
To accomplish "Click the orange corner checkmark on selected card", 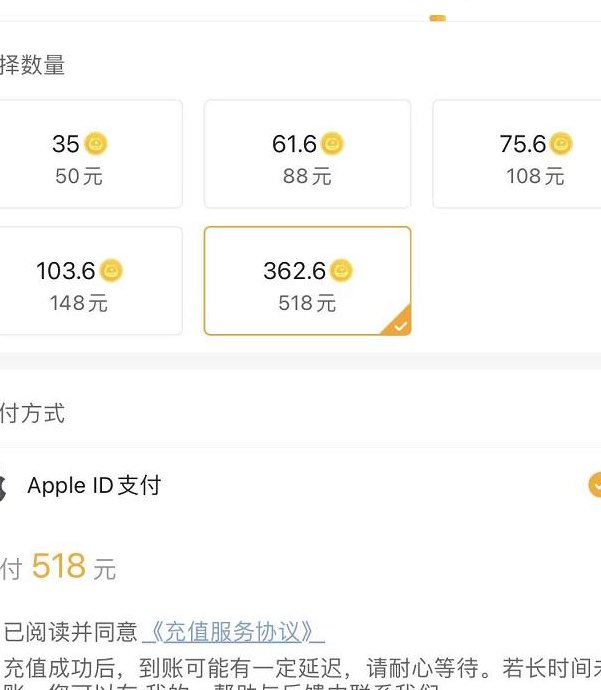I will pos(399,323).
